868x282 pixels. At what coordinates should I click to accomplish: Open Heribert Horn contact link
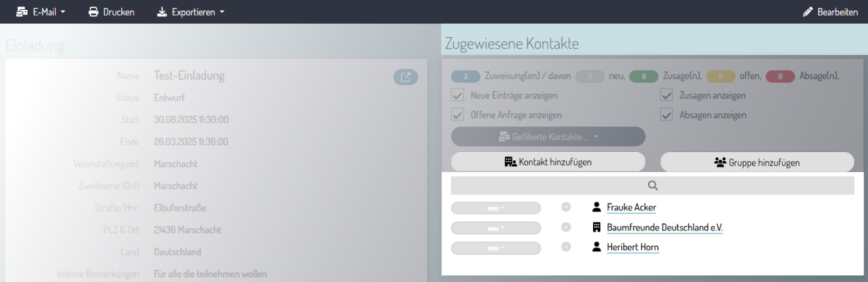[x=633, y=248]
